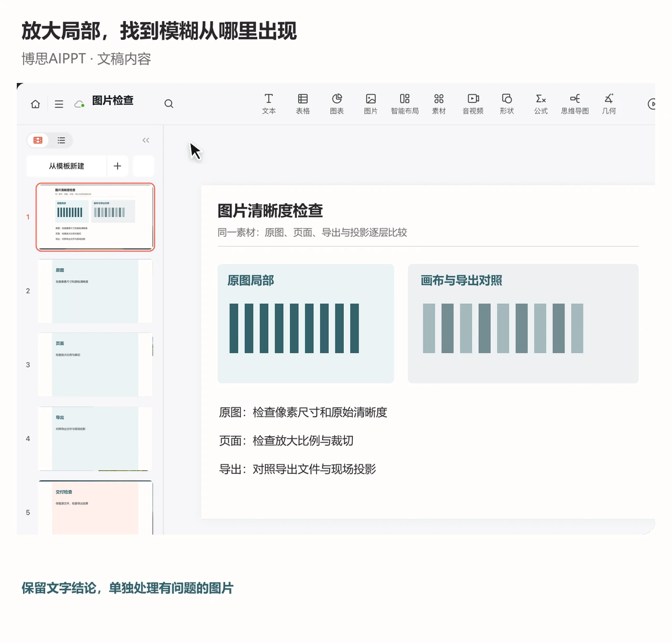Select the 画布与导出对照 card heading
Image resolution: width=672 pixels, height=643 pixels.
point(461,281)
